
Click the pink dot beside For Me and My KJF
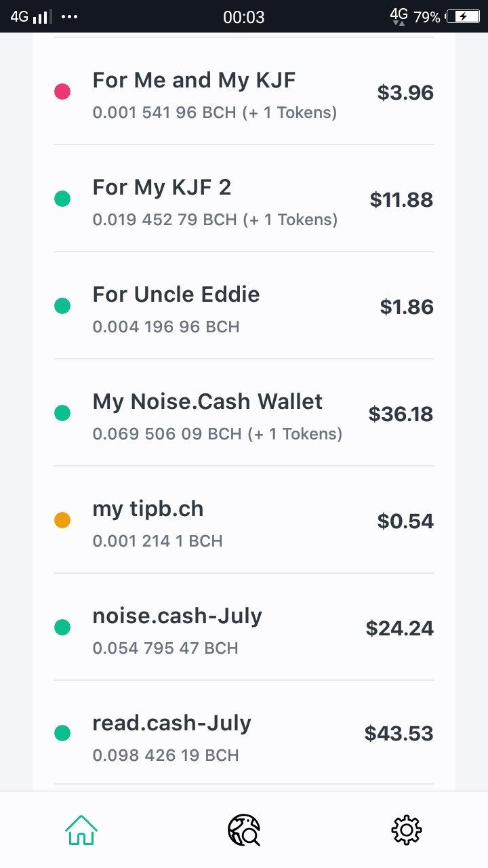[62, 92]
